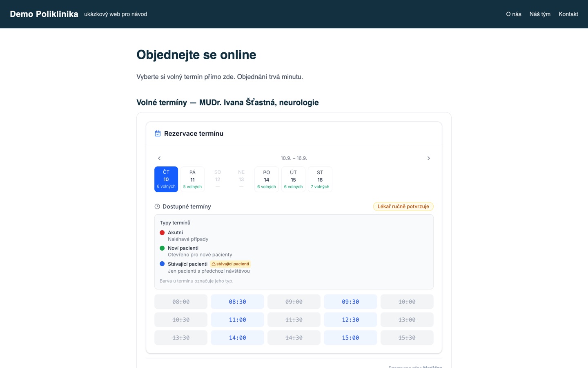Click the lock badge stávající pacienti
588x368 pixels.
tap(230, 264)
